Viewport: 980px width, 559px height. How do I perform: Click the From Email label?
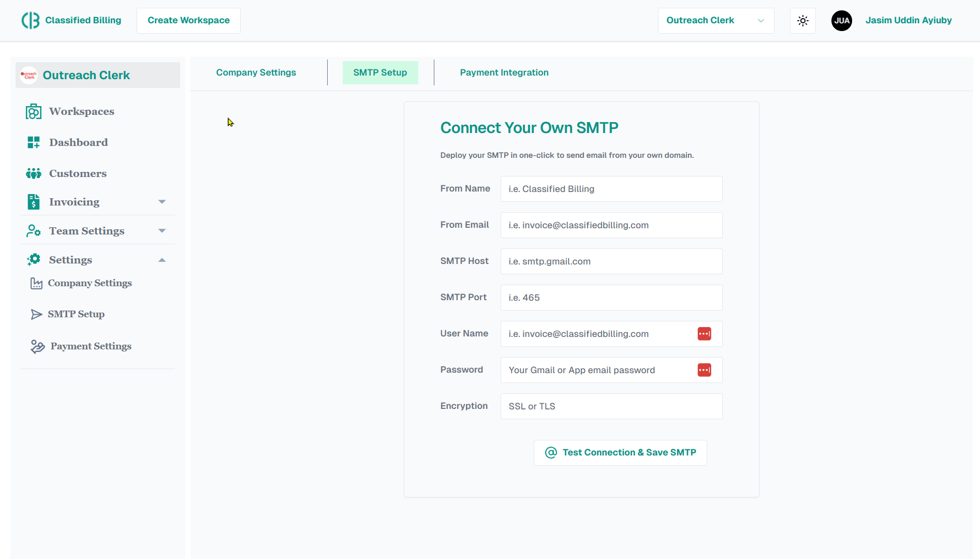(464, 225)
